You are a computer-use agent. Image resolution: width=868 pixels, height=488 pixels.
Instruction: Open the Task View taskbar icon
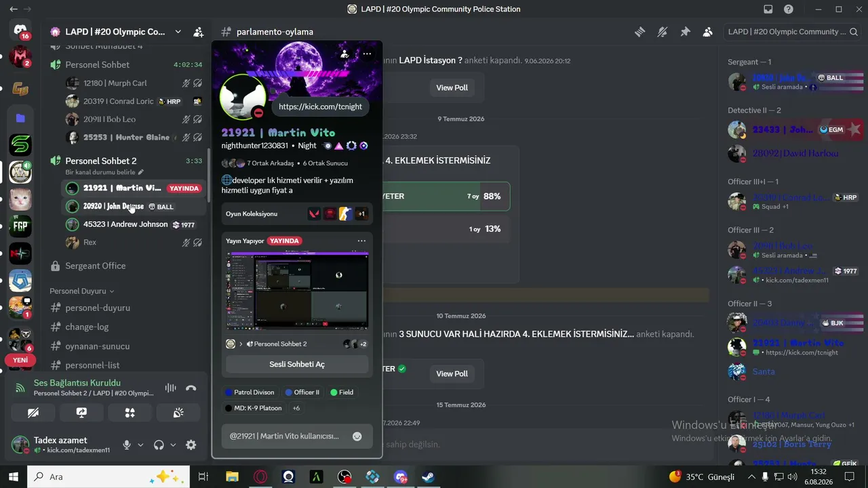click(x=203, y=476)
